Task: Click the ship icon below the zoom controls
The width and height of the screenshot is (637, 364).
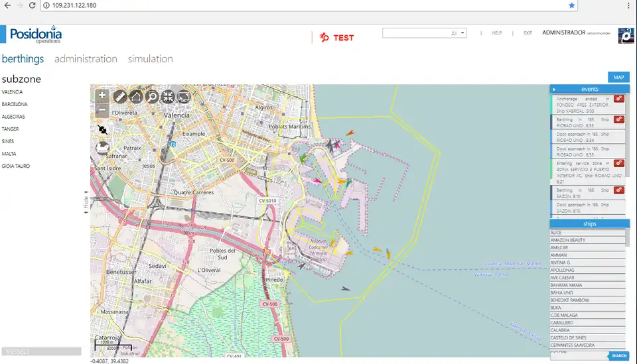Action: [103, 147]
